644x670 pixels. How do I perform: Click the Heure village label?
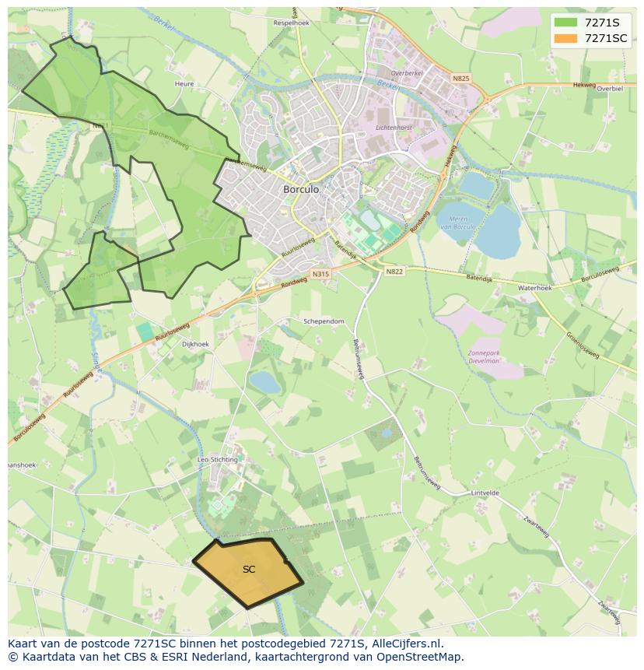coord(184,83)
